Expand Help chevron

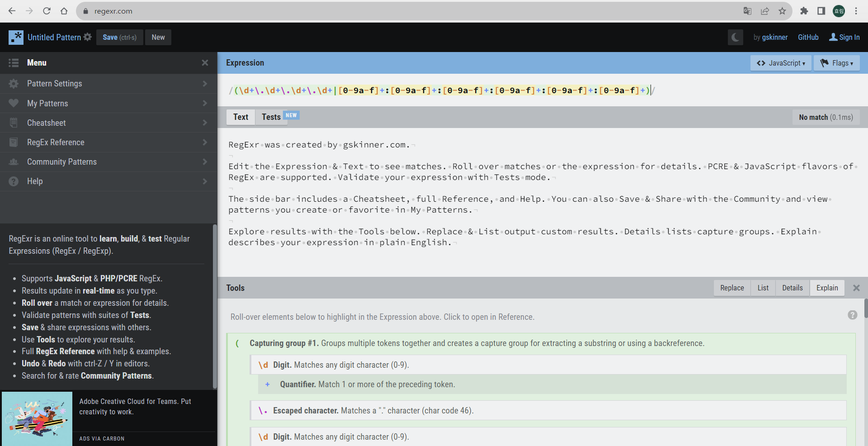coord(205,181)
